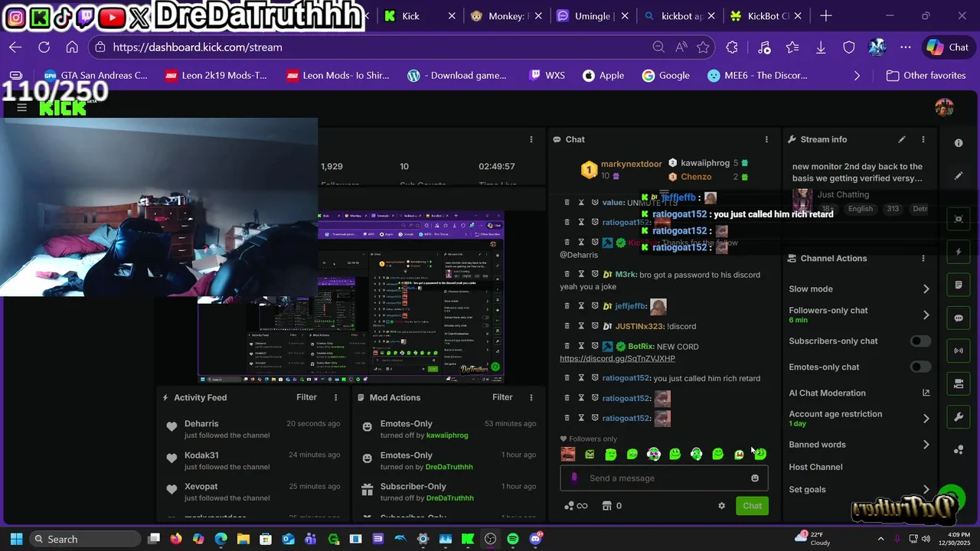The width and height of the screenshot is (980, 551).
Task: Switch to the Umingle browser tab
Action: (x=593, y=15)
